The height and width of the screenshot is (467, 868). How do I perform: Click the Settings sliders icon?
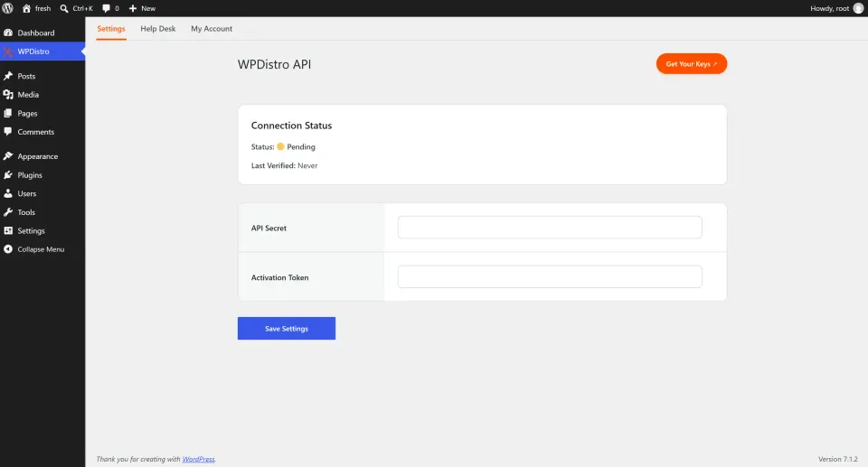(x=8, y=230)
